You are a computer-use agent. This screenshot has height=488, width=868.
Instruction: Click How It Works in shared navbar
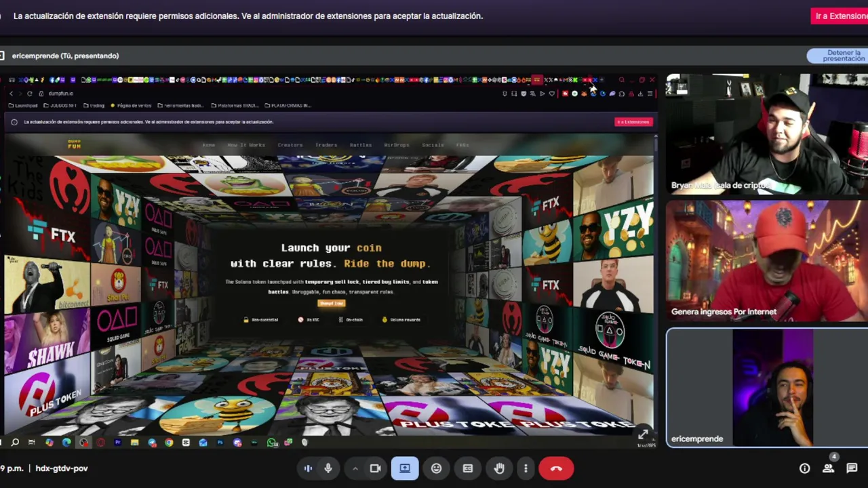coord(246,145)
